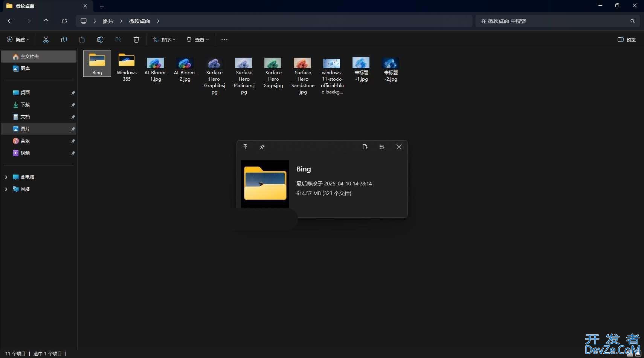
Task: Select 未标题-2.jpg file
Action: click(x=391, y=69)
